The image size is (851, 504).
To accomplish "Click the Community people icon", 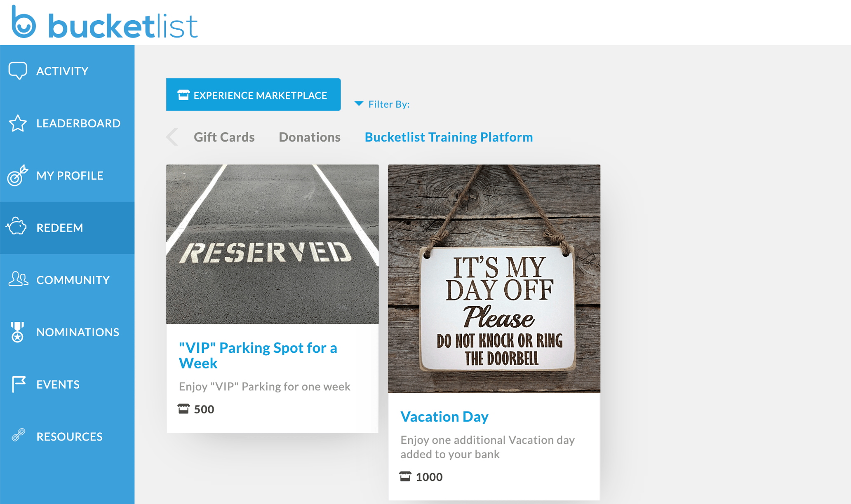I will [18, 279].
